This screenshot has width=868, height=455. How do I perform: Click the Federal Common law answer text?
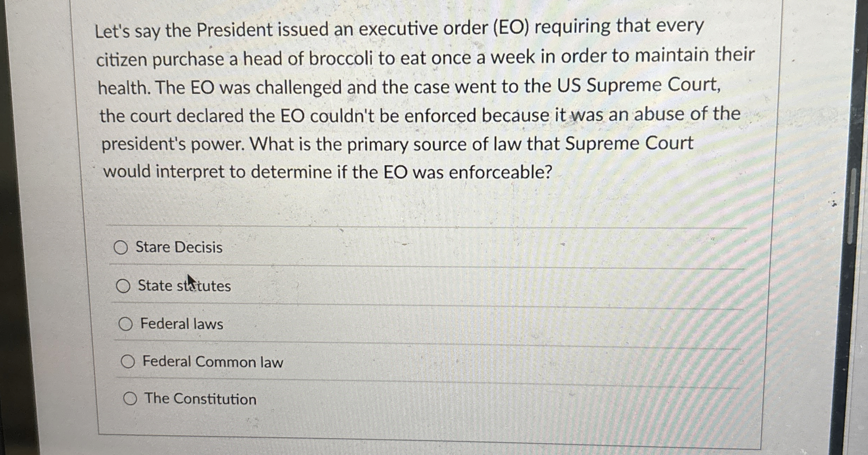(x=212, y=362)
